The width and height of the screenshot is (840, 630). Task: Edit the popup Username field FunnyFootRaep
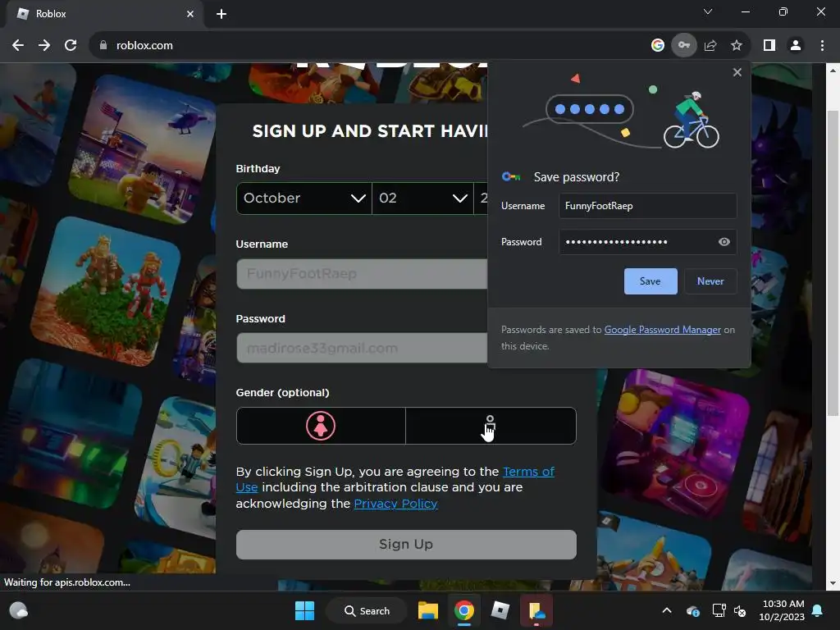click(x=648, y=206)
